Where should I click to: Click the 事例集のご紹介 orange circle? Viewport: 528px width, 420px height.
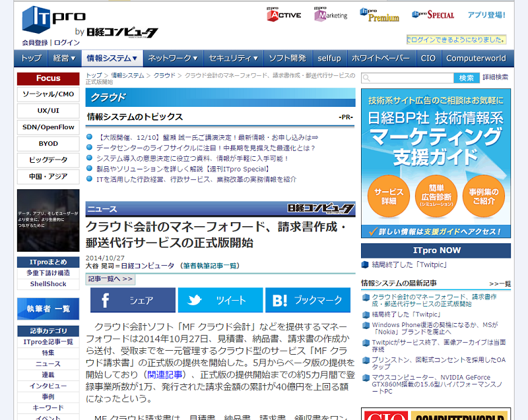[484, 196]
